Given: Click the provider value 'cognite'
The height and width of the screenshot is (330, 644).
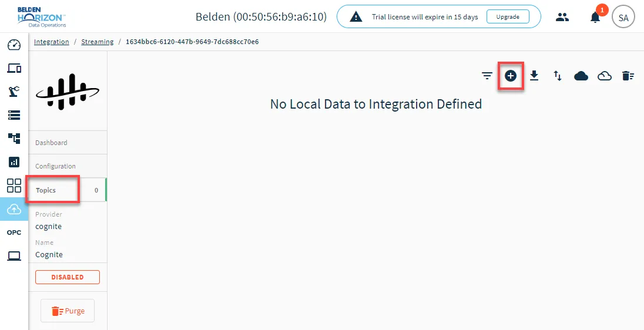Looking at the screenshot, I should pos(48,226).
